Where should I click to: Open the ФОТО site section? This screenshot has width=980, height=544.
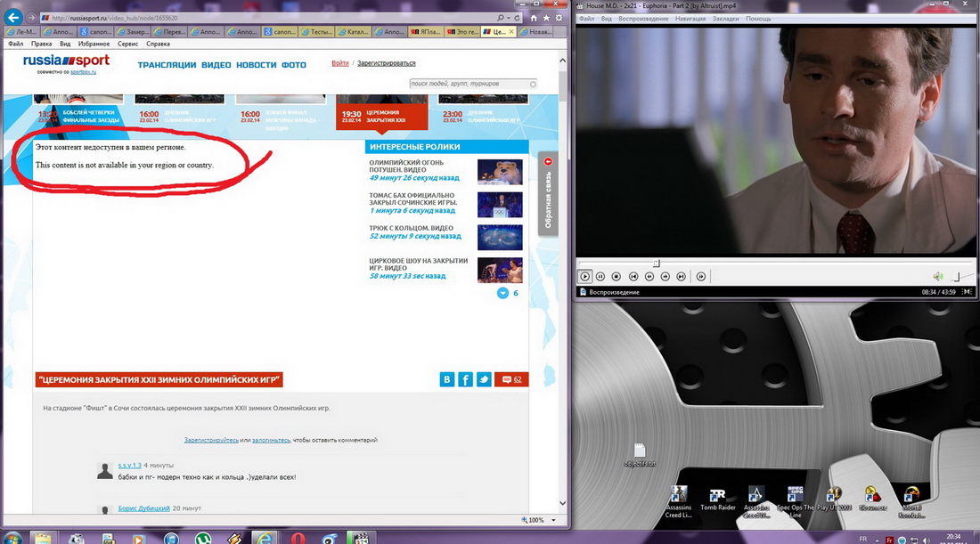click(x=294, y=65)
